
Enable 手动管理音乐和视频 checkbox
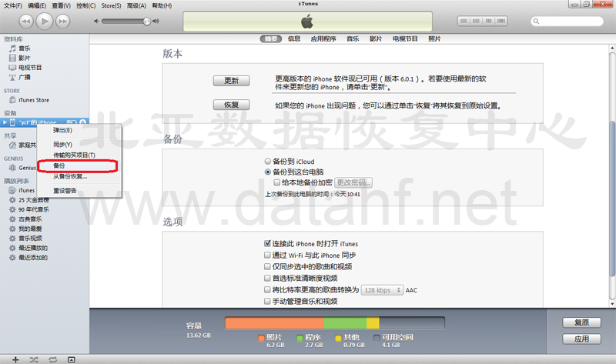click(267, 301)
